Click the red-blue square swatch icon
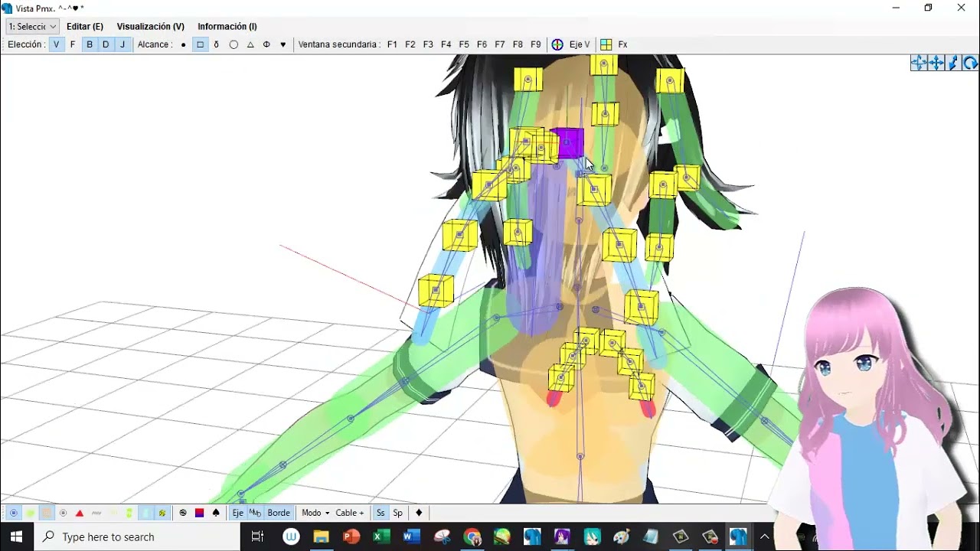 click(x=199, y=513)
